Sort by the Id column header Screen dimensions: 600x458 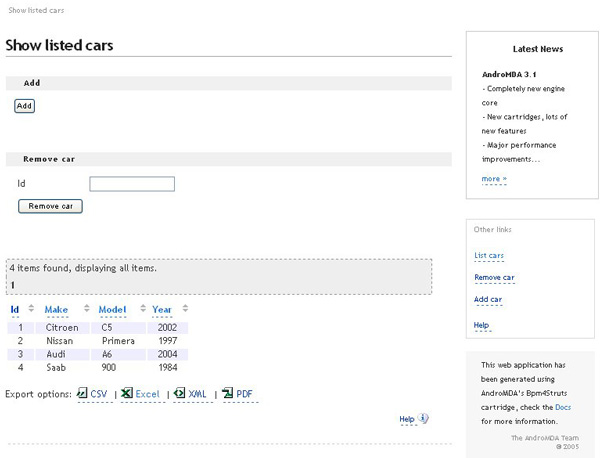15,310
